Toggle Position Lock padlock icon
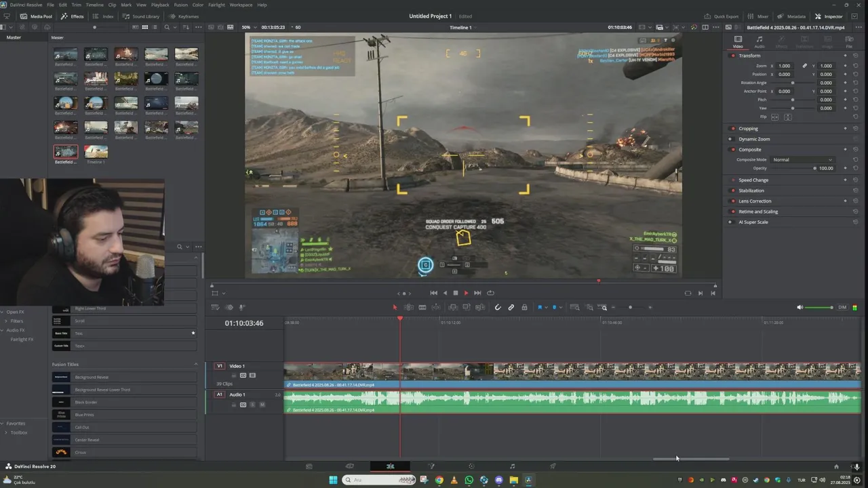868x488 pixels. click(524, 308)
